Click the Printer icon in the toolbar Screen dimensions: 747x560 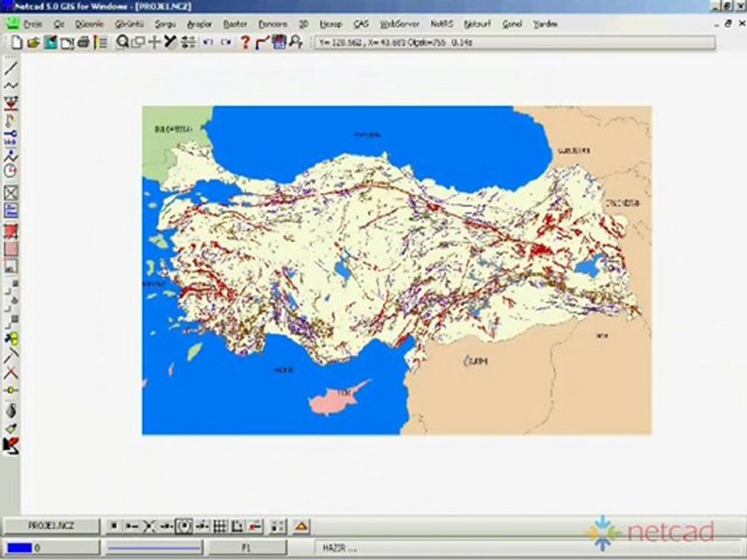point(83,42)
